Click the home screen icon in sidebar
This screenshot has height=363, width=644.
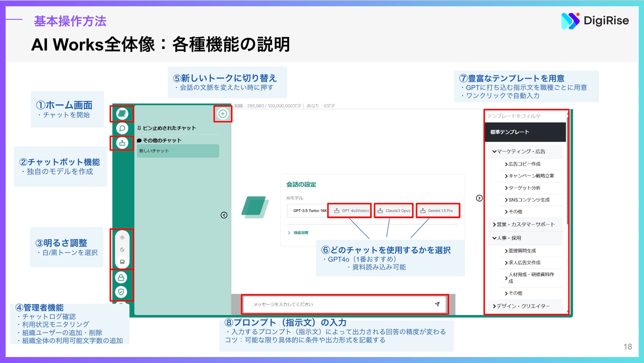point(122,114)
